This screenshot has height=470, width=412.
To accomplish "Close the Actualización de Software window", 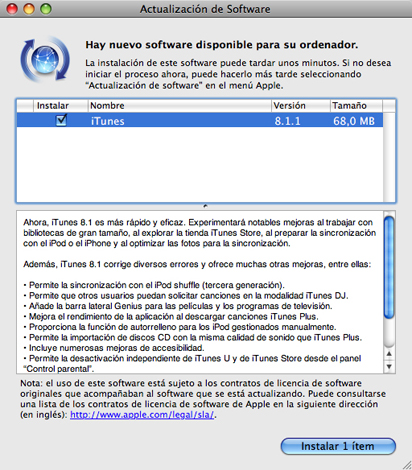I will 12,9.
